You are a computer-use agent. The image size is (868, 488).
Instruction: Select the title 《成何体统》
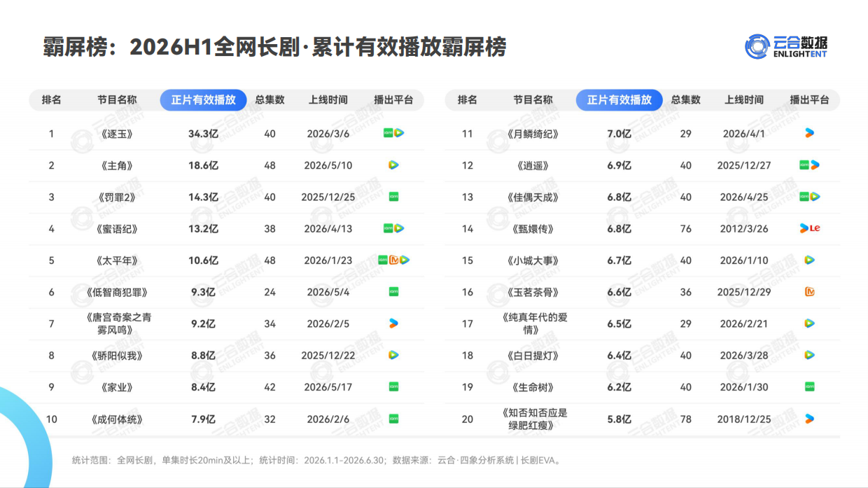117,419
